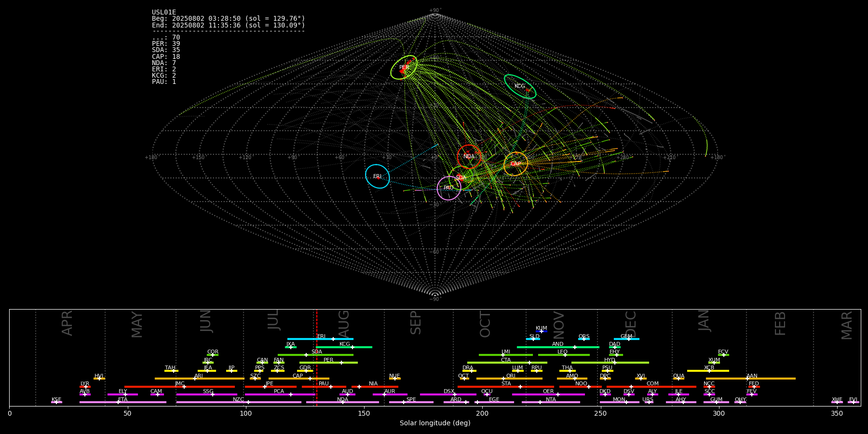868x434 pixels.
Task: Select the red NDA radiant circle on map
Action: pos(469,156)
